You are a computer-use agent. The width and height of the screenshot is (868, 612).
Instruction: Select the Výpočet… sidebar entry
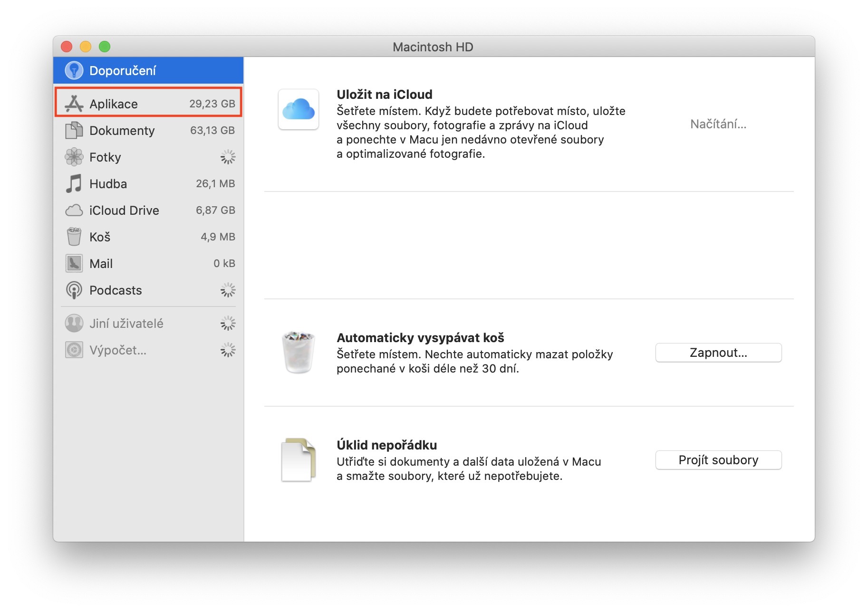click(x=118, y=350)
